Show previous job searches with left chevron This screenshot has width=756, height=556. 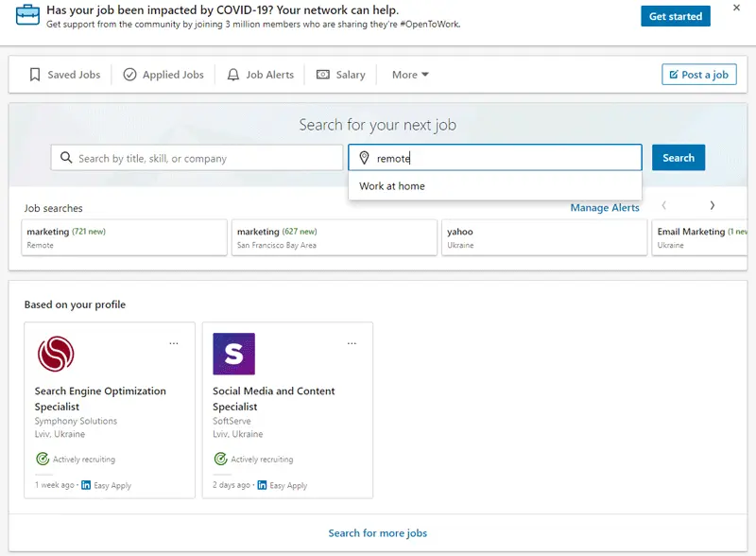(x=664, y=205)
